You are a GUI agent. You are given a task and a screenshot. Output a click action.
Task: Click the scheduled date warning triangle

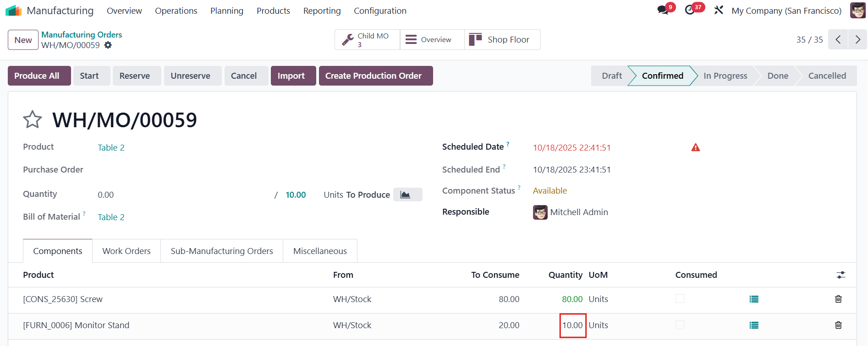(x=695, y=147)
